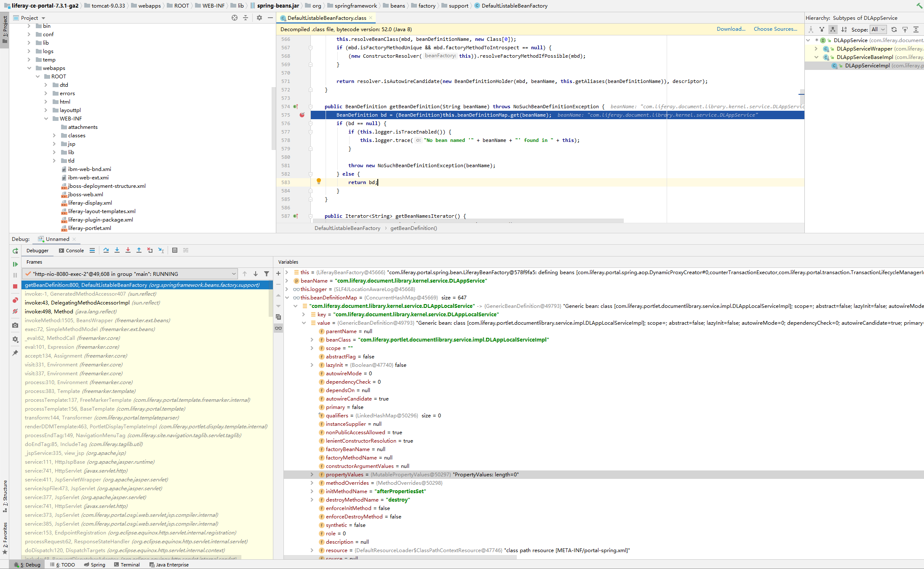Click Drop Frame icon

(150, 250)
